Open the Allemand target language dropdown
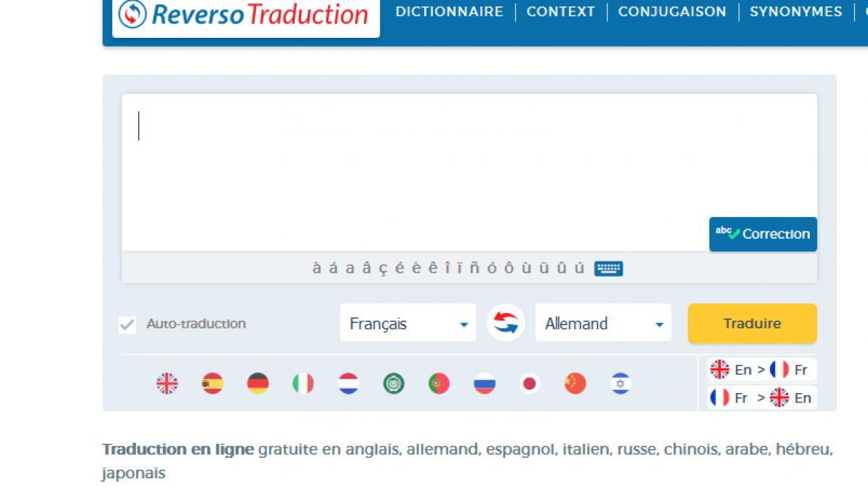868x487 pixels. (x=603, y=324)
